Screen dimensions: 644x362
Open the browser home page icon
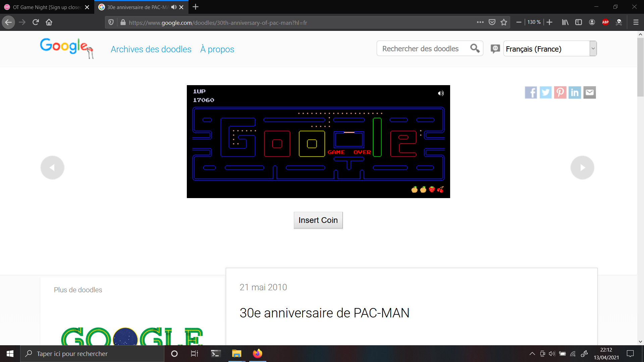49,22
